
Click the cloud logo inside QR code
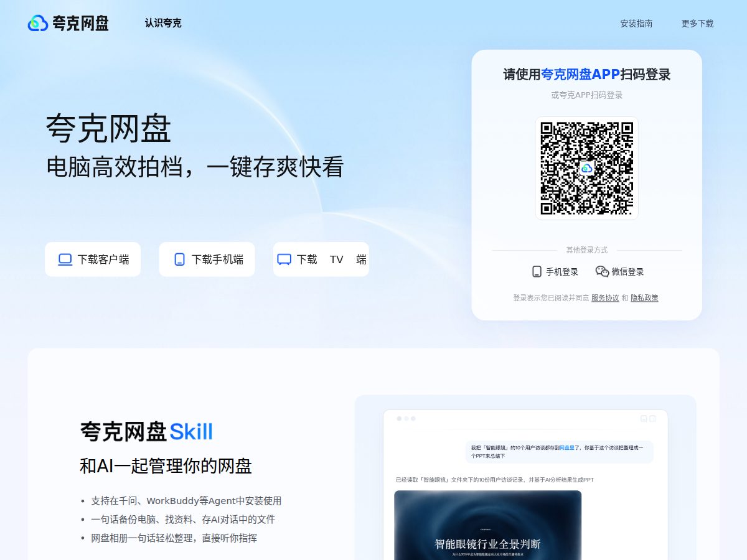click(587, 168)
